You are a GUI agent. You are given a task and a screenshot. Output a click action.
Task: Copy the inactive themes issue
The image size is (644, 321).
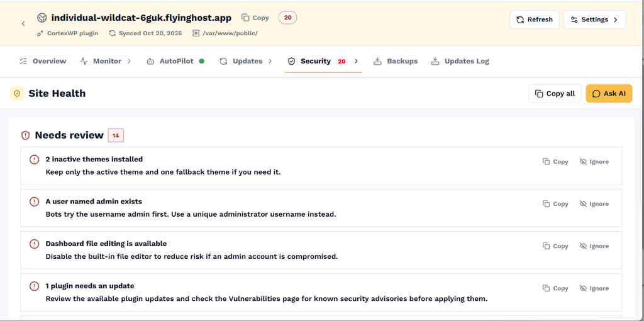click(x=555, y=161)
